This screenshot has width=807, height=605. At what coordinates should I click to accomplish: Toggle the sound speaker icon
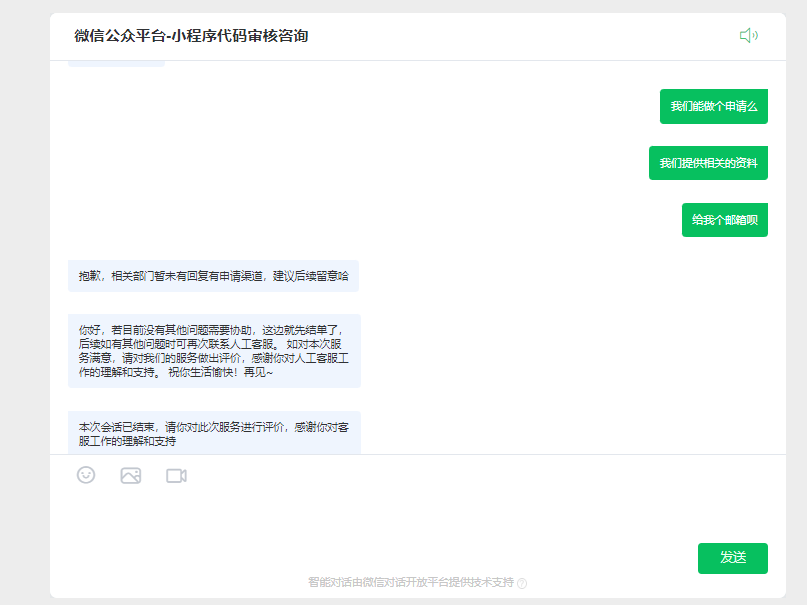[749, 35]
